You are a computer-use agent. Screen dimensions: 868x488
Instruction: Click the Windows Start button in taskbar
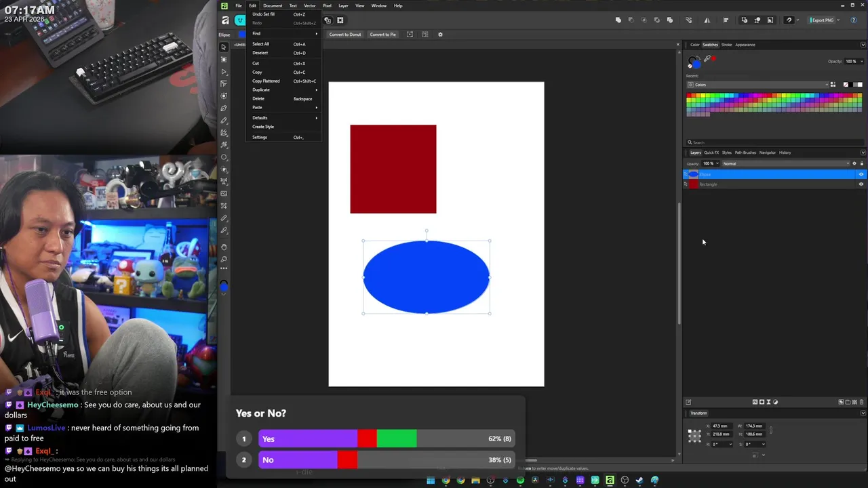pyautogui.click(x=431, y=481)
